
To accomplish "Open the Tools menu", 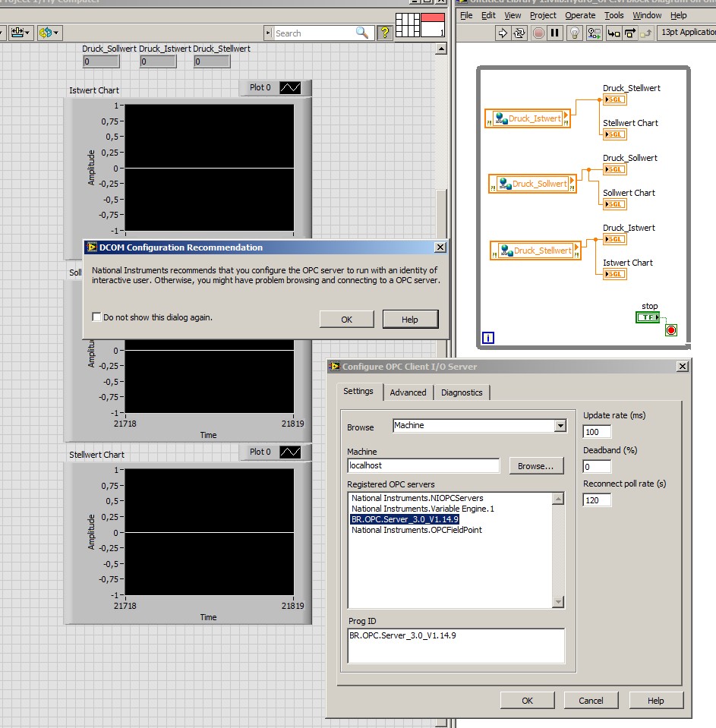I will [613, 15].
